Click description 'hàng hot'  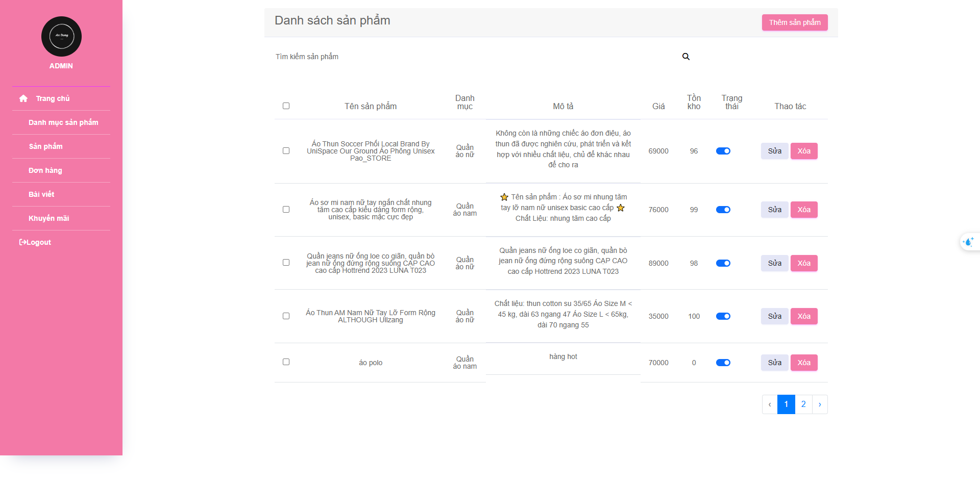pos(563,356)
